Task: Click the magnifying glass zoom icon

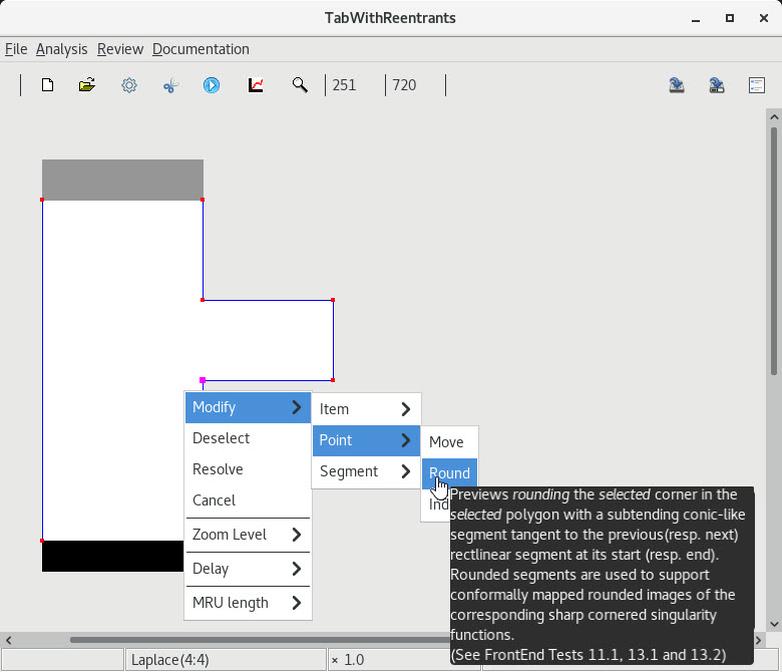Action: [299, 85]
